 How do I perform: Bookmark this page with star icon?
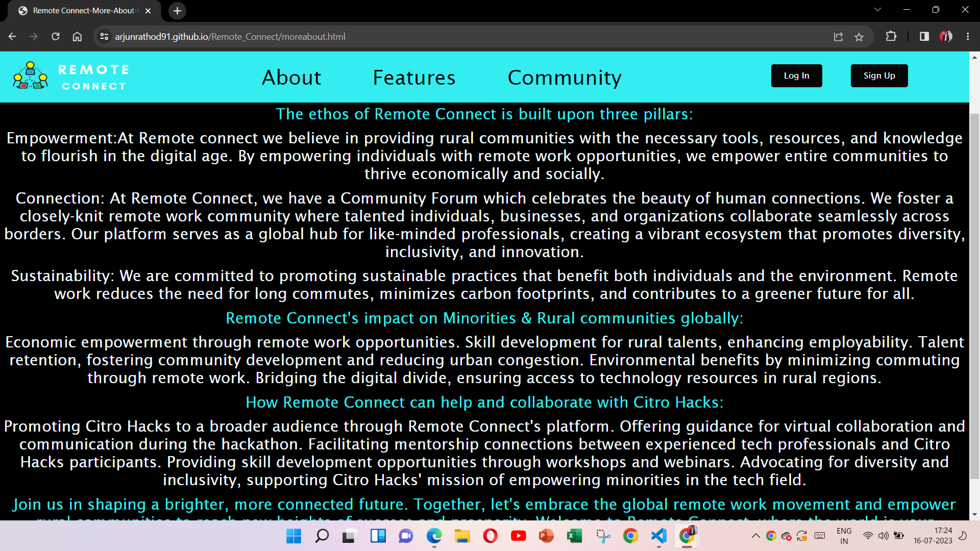click(x=859, y=37)
